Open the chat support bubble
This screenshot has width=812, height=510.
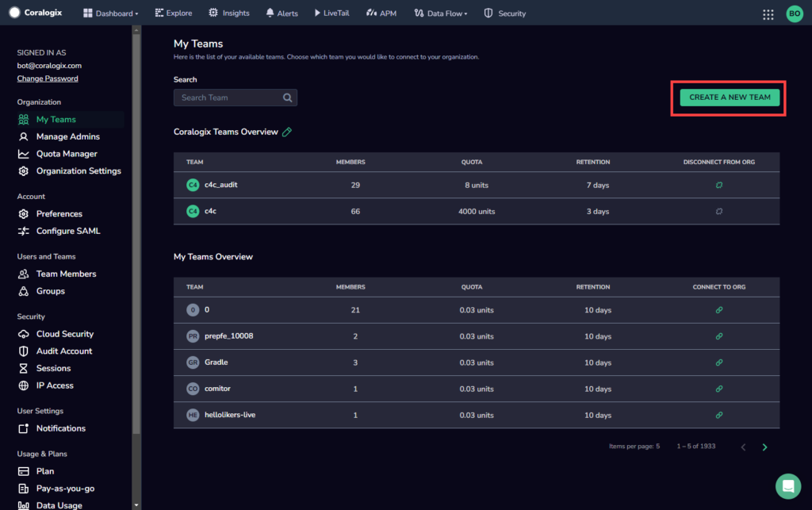pos(787,486)
